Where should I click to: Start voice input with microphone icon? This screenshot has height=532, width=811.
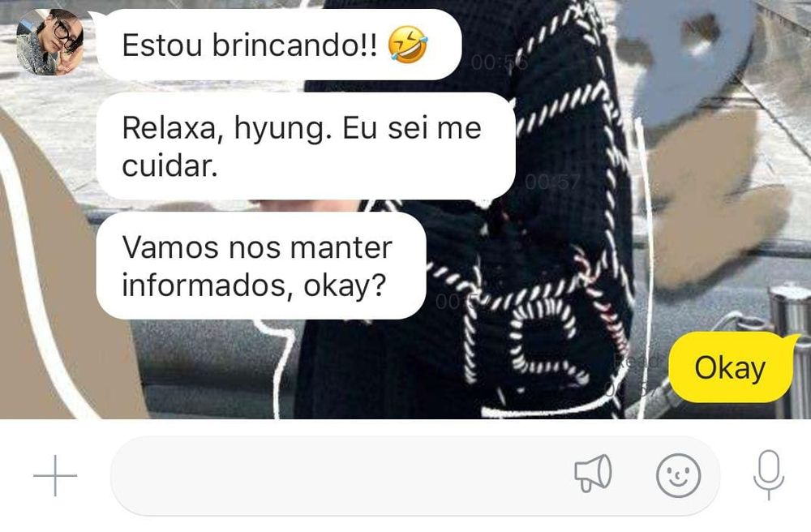tap(769, 474)
